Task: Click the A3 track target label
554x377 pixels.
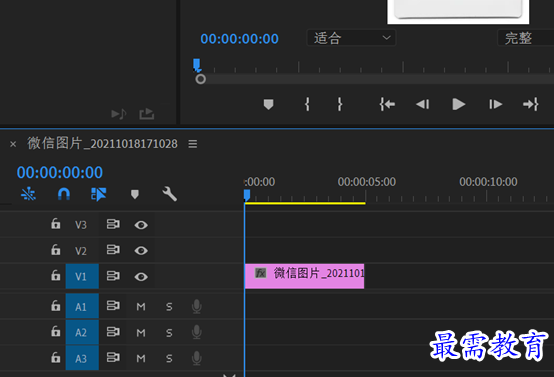Action: click(x=82, y=358)
